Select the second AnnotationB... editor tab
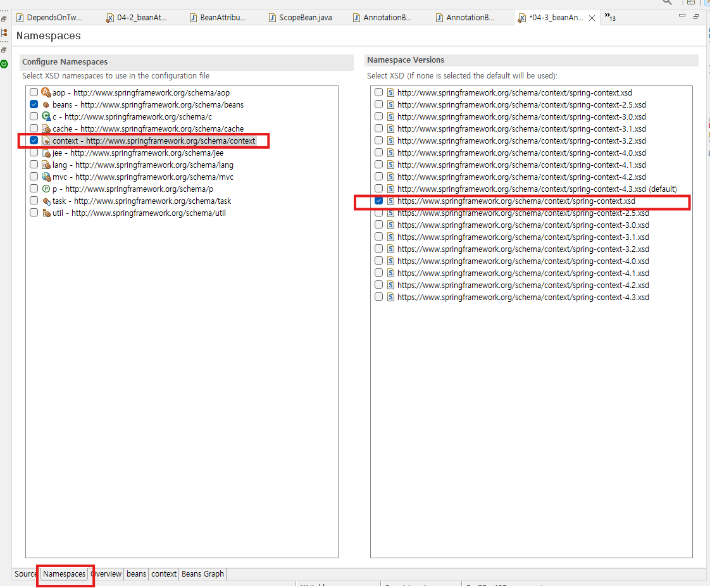The height and width of the screenshot is (588, 710). [x=466, y=18]
